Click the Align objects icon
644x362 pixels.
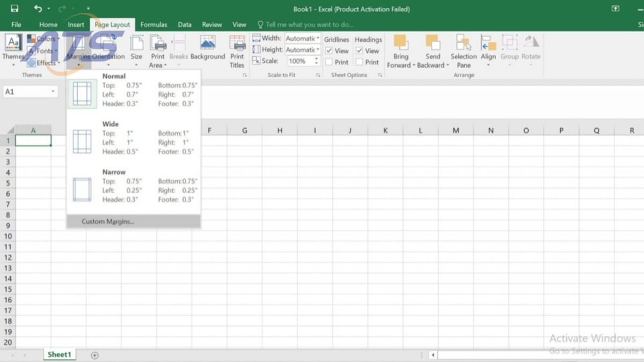(488, 42)
